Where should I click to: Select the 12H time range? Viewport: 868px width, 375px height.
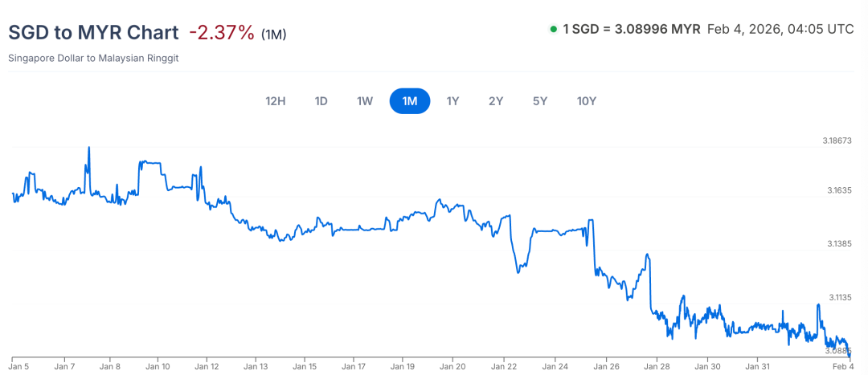pos(276,101)
